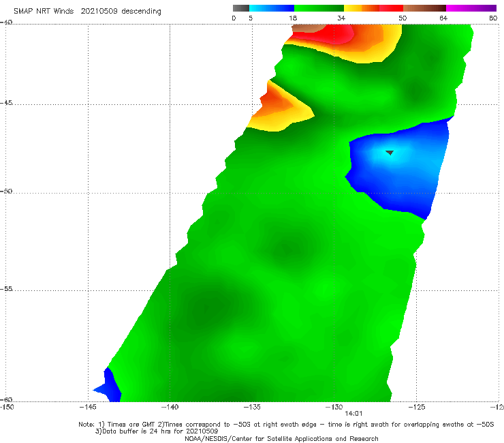The image size is (504, 443).
Task: Pick the cyan-to-blue segment of the colorbar
Action: pyautogui.click(x=272, y=8)
